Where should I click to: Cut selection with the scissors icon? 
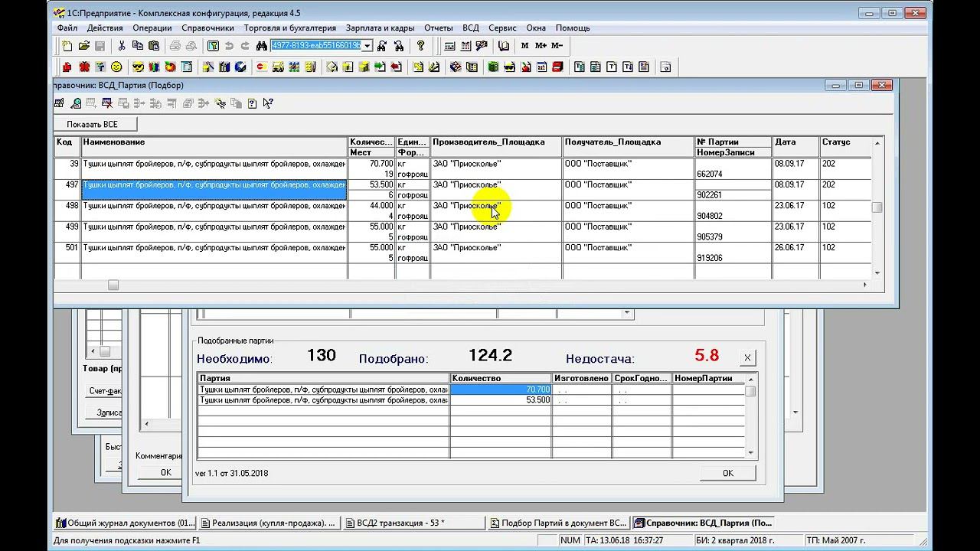click(121, 46)
